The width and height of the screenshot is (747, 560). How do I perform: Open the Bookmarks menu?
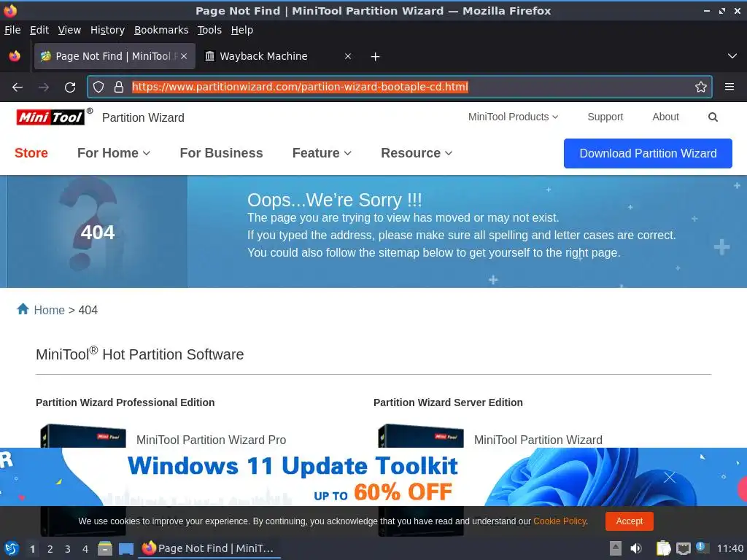click(161, 30)
